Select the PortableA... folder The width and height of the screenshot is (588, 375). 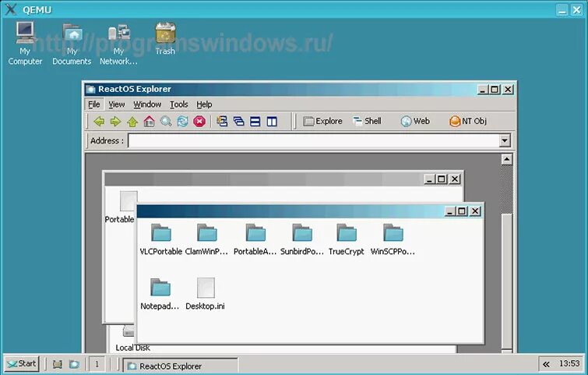pyautogui.click(x=255, y=239)
